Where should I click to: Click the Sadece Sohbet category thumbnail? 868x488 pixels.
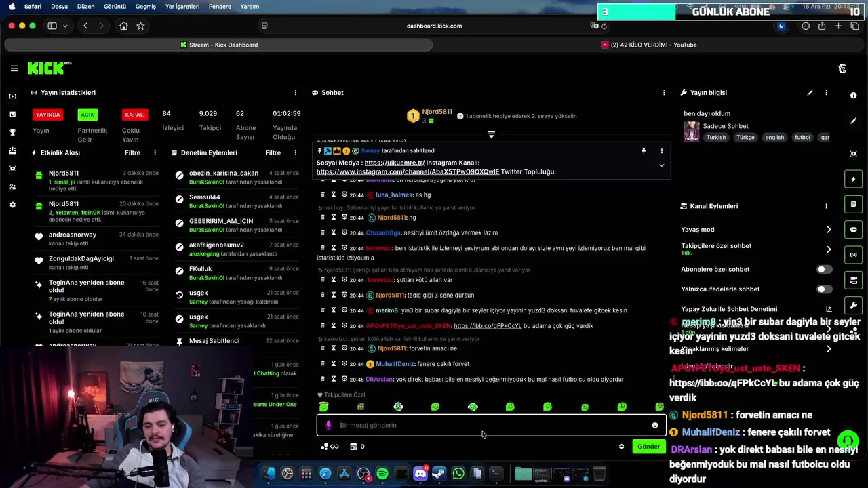point(692,131)
